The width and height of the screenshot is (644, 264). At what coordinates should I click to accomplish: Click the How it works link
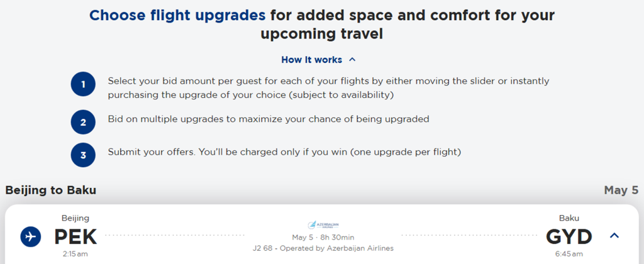point(312,60)
